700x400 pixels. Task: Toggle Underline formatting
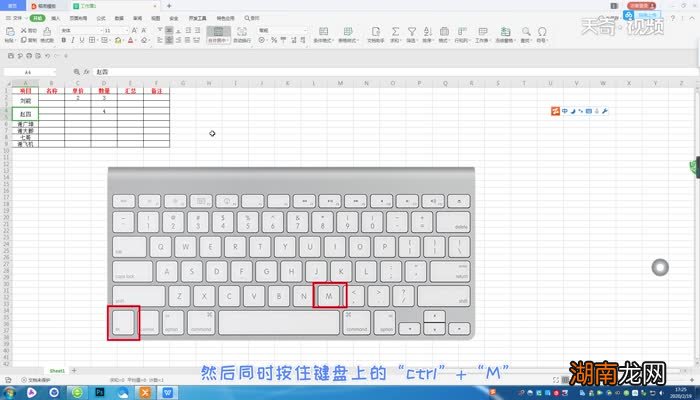coord(82,40)
